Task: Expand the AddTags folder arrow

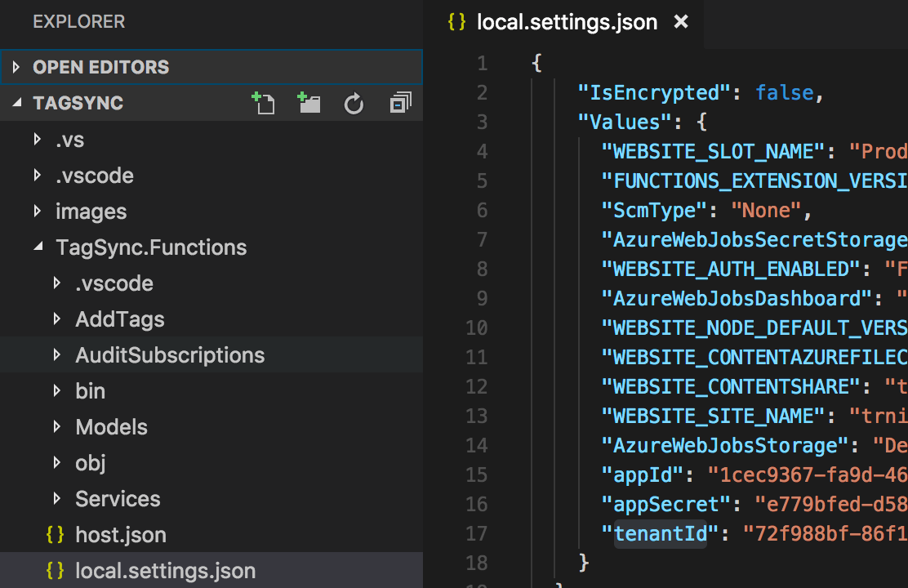Action: point(57,318)
